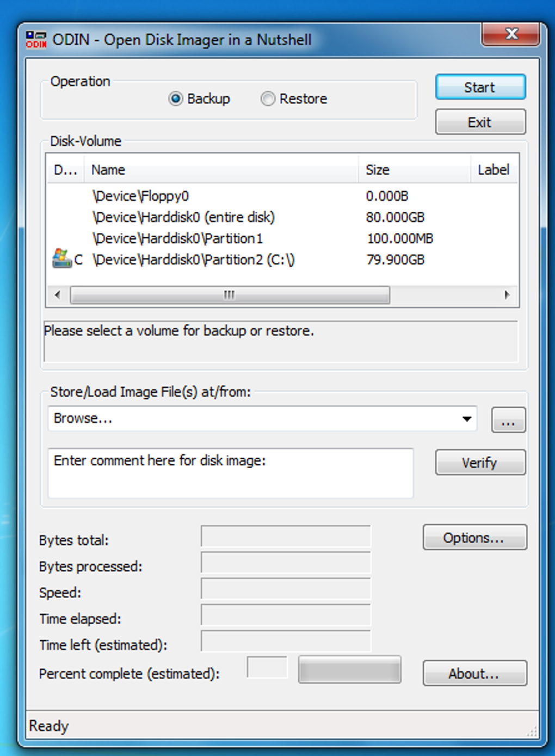The height and width of the screenshot is (756, 555).
Task: Open the Browse image file dropdown
Action: pyautogui.click(x=466, y=419)
